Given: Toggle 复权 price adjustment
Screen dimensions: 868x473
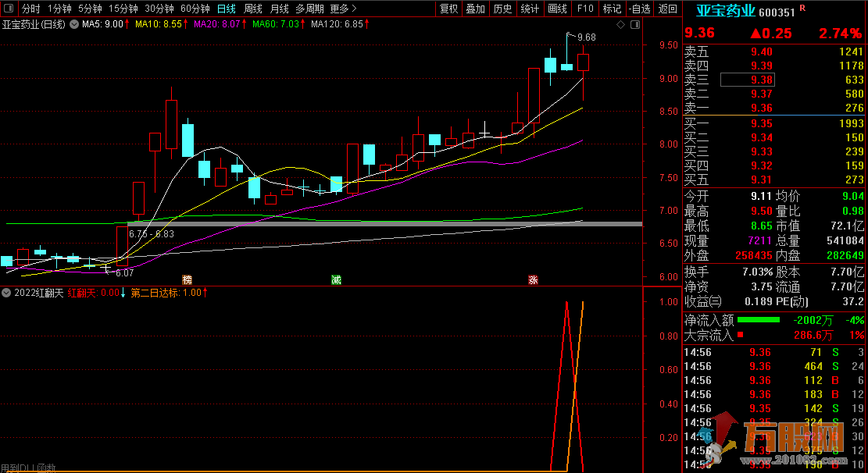Looking at the screenshot, I should (448, 9).
